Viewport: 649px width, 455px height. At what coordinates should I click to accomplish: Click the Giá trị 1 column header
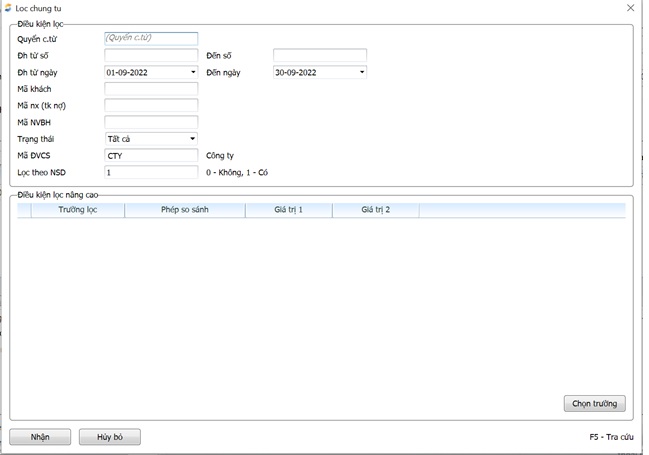point(288,210)
